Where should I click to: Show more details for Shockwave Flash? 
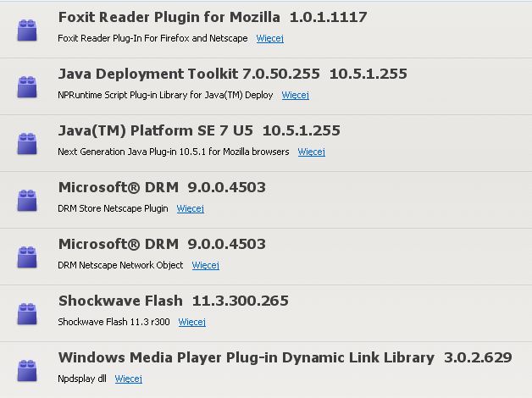(191, 322)
